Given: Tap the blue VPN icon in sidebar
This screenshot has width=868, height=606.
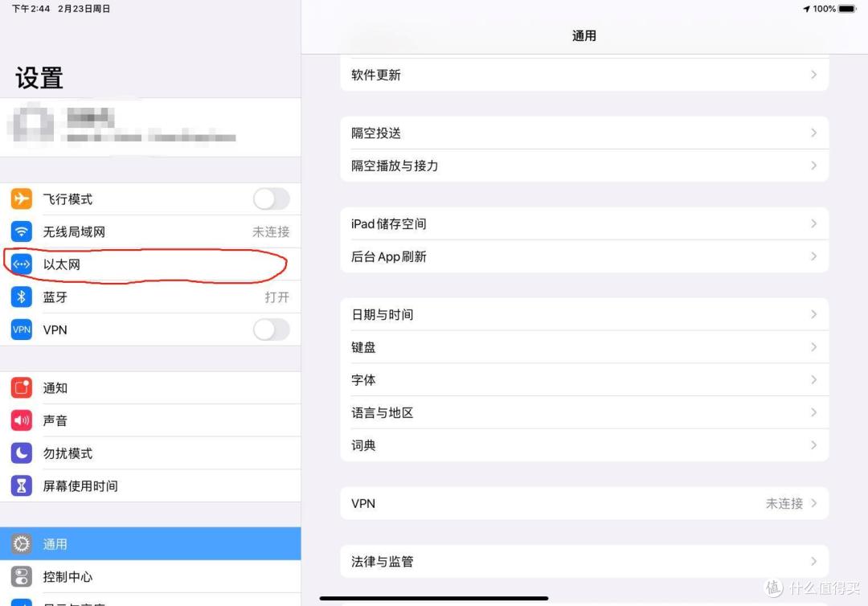Looking at the screenshot, I should tap(21, 330).
